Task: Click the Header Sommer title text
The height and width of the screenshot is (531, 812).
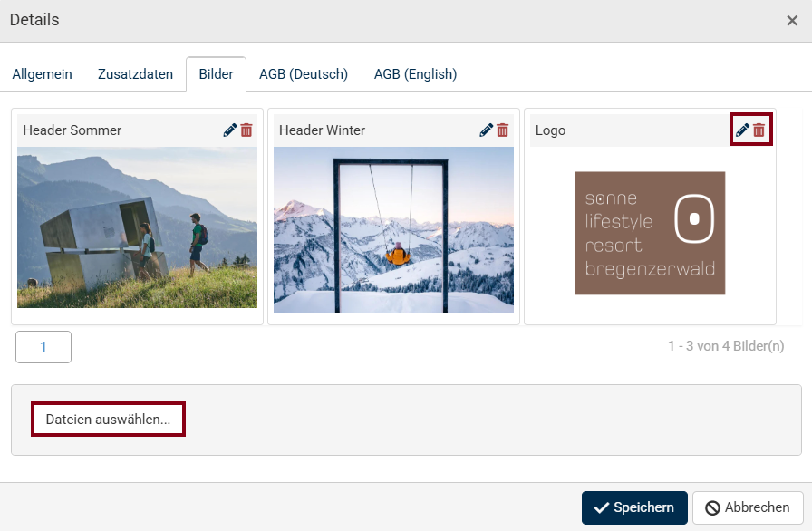Action: (72, 130)
